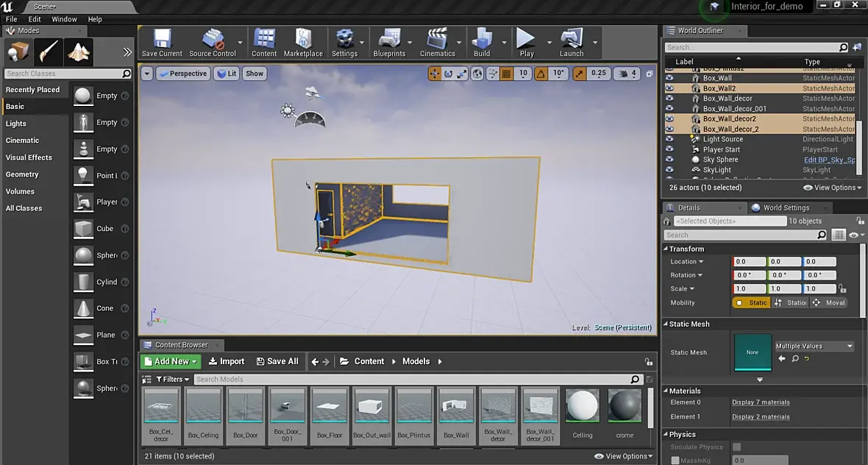868x465 pixels.
Task: Open the Perspective viewport dropdown
Action: tap(183, 74)
